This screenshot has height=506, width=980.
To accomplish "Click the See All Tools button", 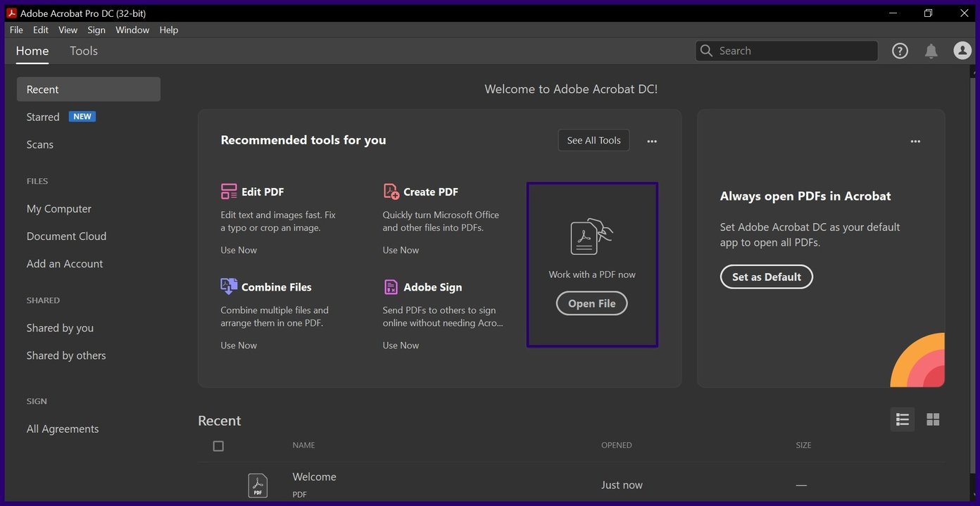I will tap(593, 140).
